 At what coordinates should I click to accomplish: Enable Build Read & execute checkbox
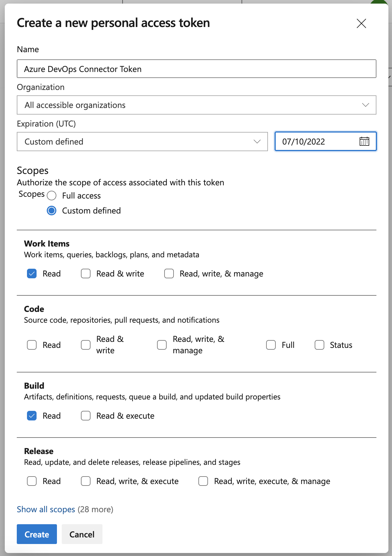[x=86, y=416]
